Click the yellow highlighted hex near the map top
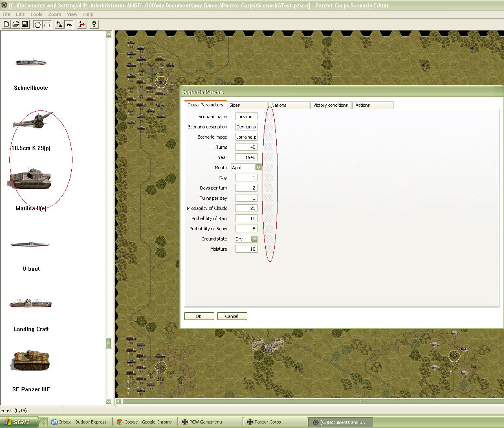Viewport: 504px width, 428px height. 161,82
